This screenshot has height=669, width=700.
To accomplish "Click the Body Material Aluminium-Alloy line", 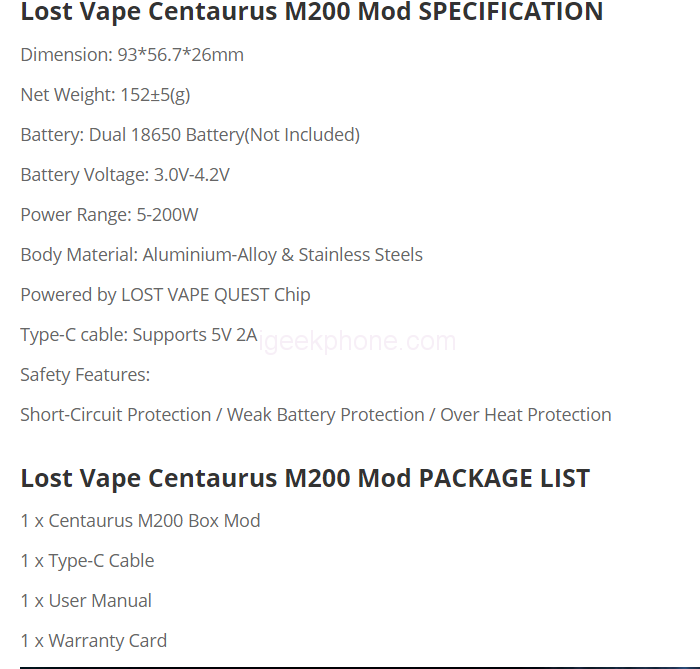I will [x=221, y=255].
